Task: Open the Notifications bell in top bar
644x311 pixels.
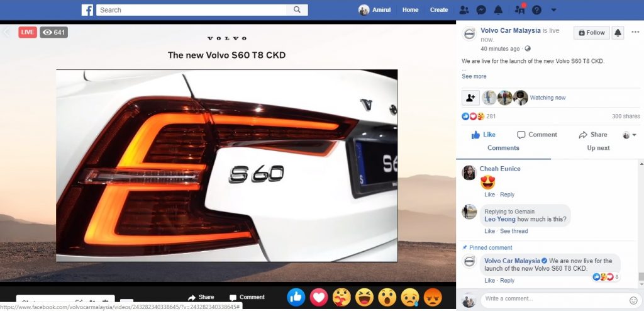Action: 498,10
